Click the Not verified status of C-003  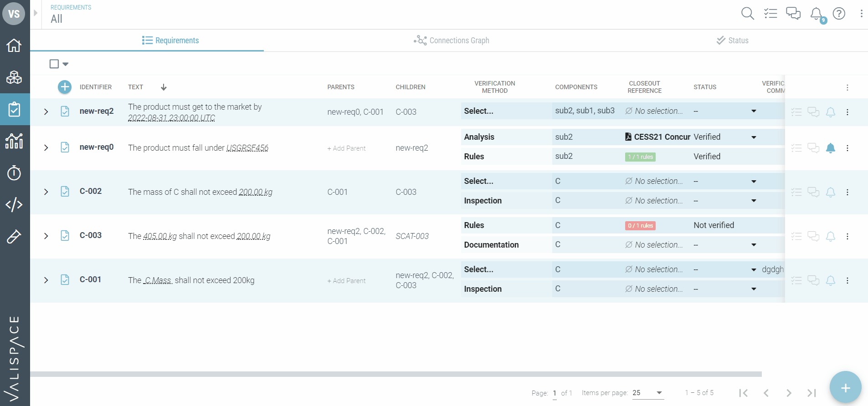(714, 225)
